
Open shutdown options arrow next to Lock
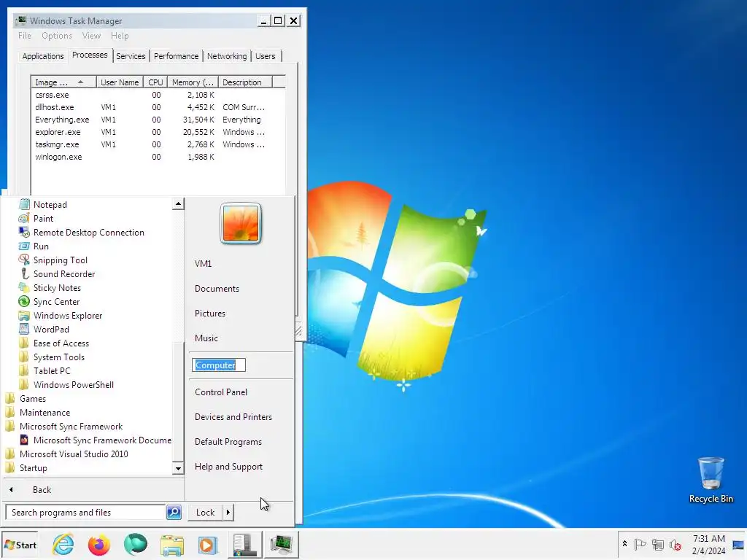(x=228, y=513)
